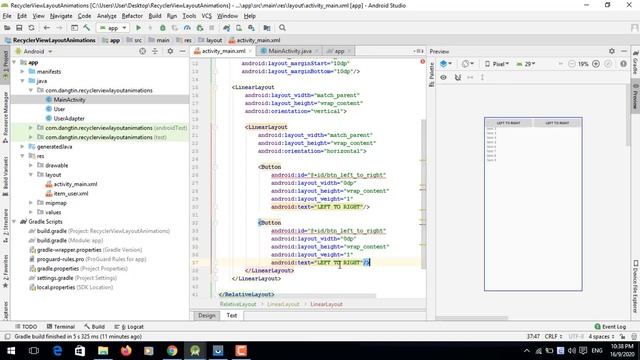Click the Make Project hammer icon

click(87, 28)
